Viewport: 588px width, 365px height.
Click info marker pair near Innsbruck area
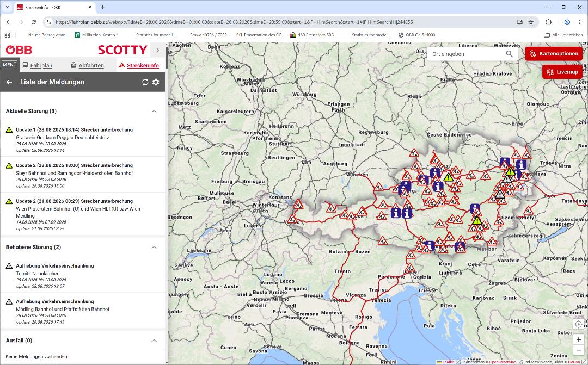(401, 213)
